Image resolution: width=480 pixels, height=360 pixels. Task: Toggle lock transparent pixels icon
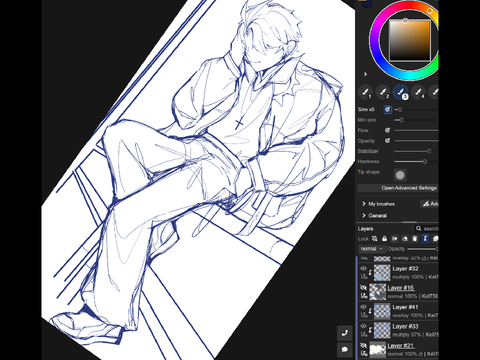pos(374,239)
